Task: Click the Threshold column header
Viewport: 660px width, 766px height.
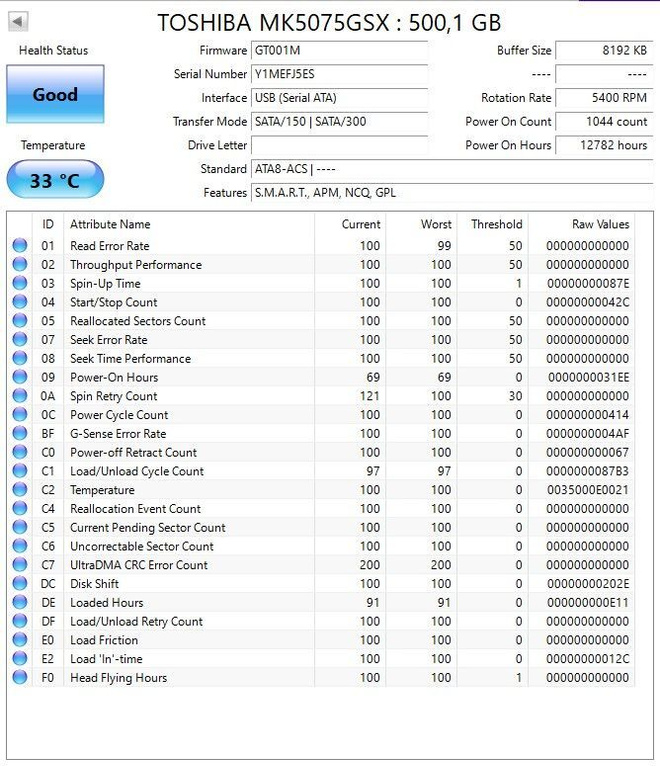Action: tap(492, 224)
